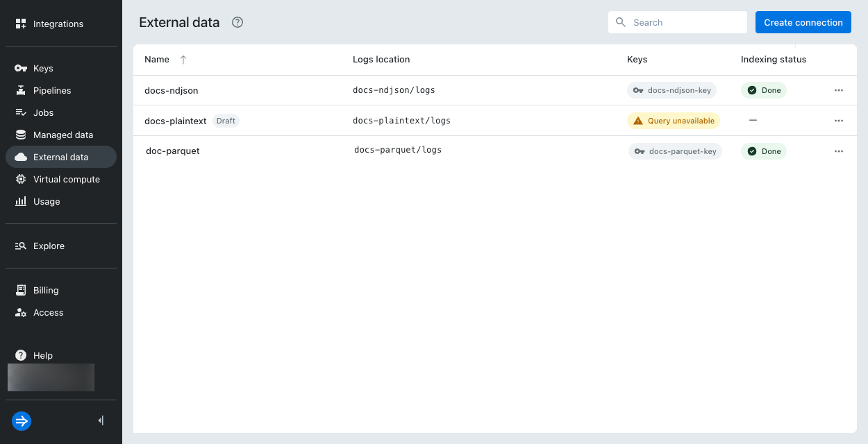
Task: Click the Help question mark icon
Action: coord(21,355)
